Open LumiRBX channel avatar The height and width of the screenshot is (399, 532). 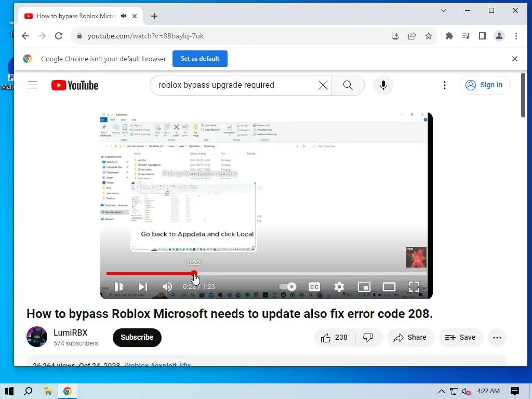pyautogui.click(x=37, y=337)
